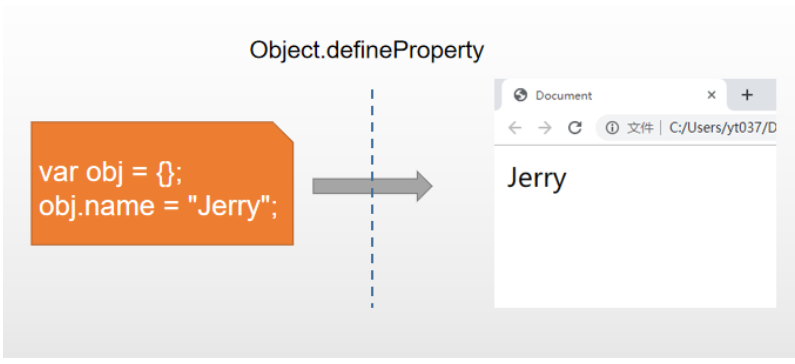Viewport: 795px width, 364px height.
Task: Click the var obj = {}; code line
Action: [110, 173]
